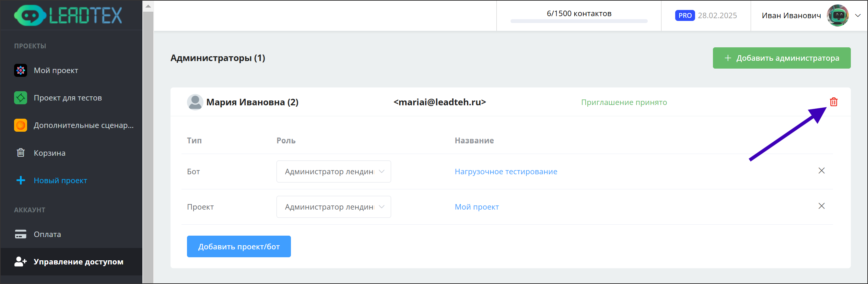Viewport: 868px width, 284px height.
Task: Remove the Мой проект access row
Action: tap(821, 206)
